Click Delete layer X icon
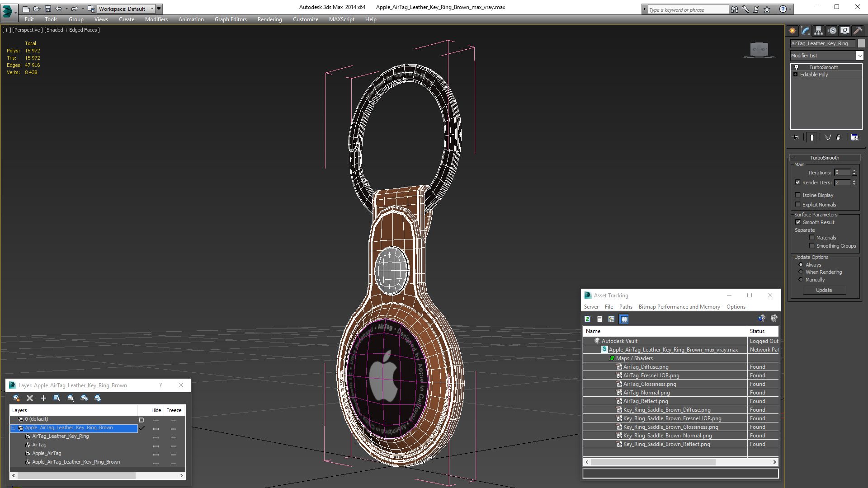The image size is (868, 488). (30, 398)
